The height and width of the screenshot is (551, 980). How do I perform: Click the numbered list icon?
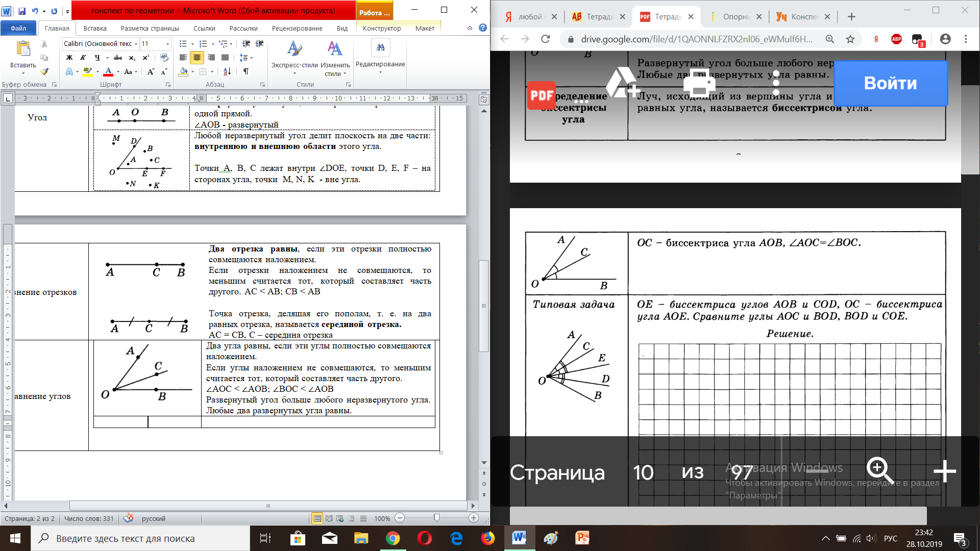coord(203,44)
